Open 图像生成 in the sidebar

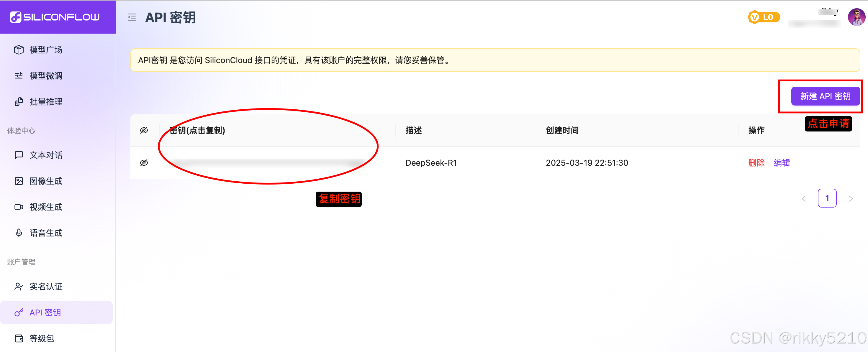[x=45, y=181]
